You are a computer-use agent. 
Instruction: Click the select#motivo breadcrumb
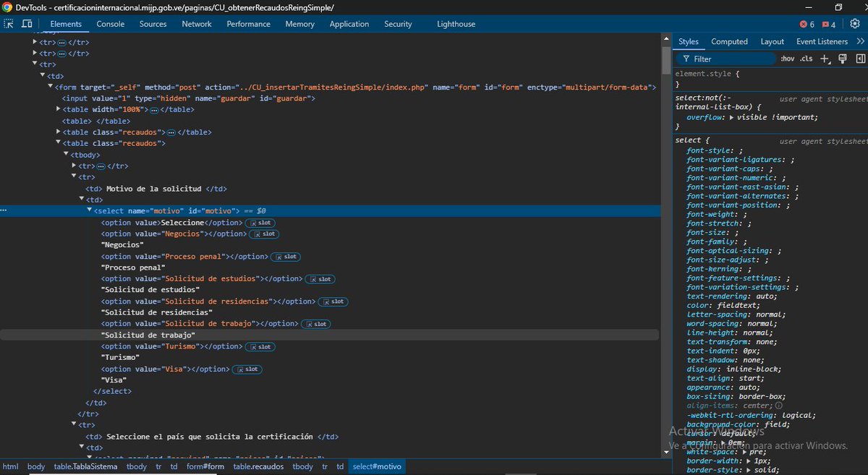(376, 466)
